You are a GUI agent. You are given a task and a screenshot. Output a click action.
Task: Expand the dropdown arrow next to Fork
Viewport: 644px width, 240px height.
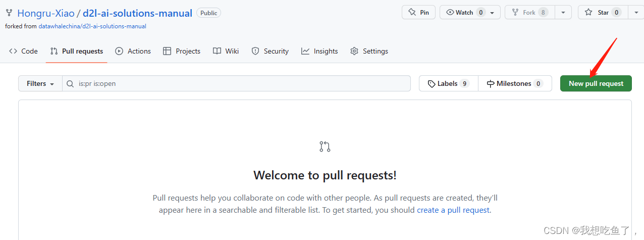click(563, 13)
